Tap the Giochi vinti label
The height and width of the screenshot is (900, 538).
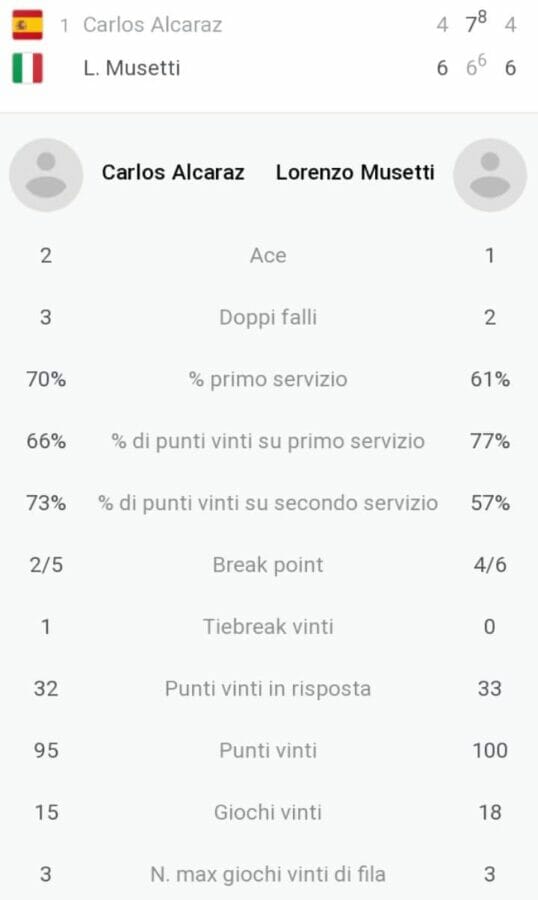click(x=268, y=812)
